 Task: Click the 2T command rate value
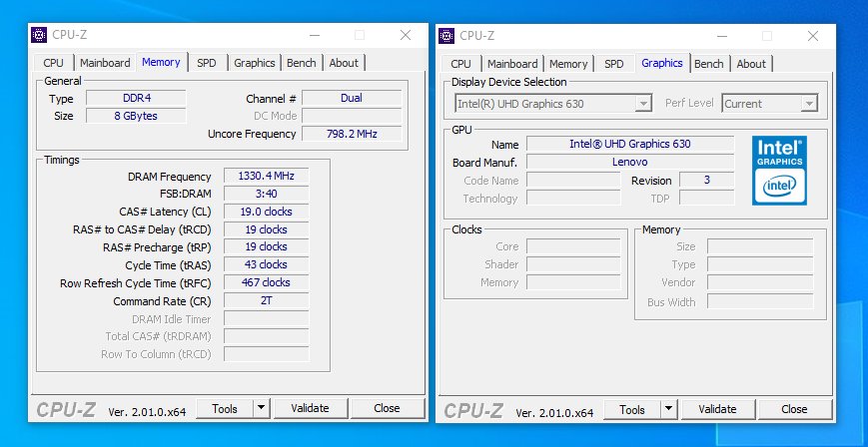267,300
